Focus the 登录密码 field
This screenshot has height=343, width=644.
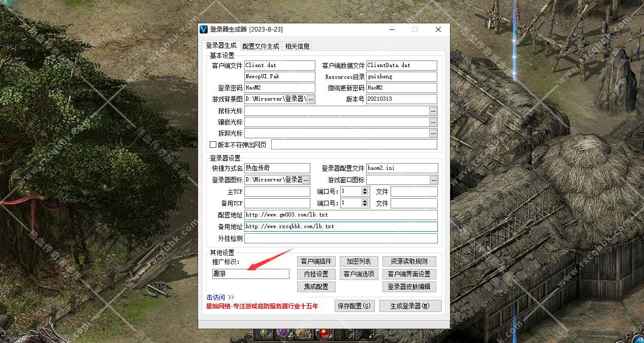coord(280,88)
